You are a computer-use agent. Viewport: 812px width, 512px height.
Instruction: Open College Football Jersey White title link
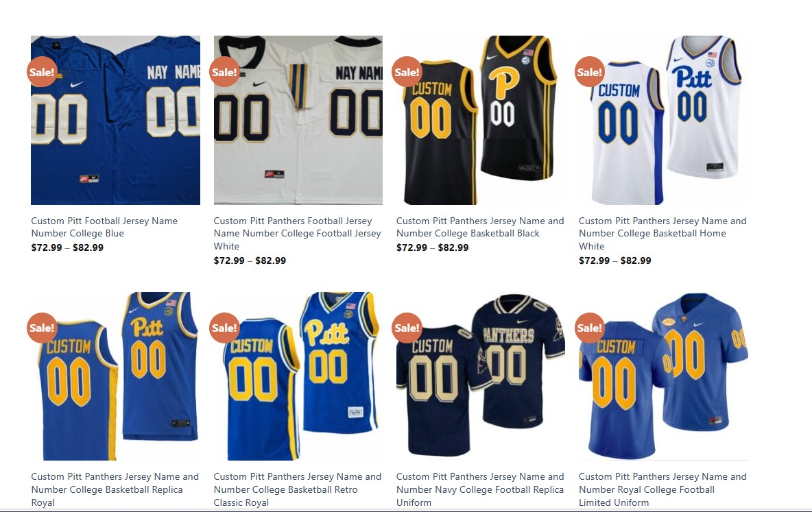point(297,234)
